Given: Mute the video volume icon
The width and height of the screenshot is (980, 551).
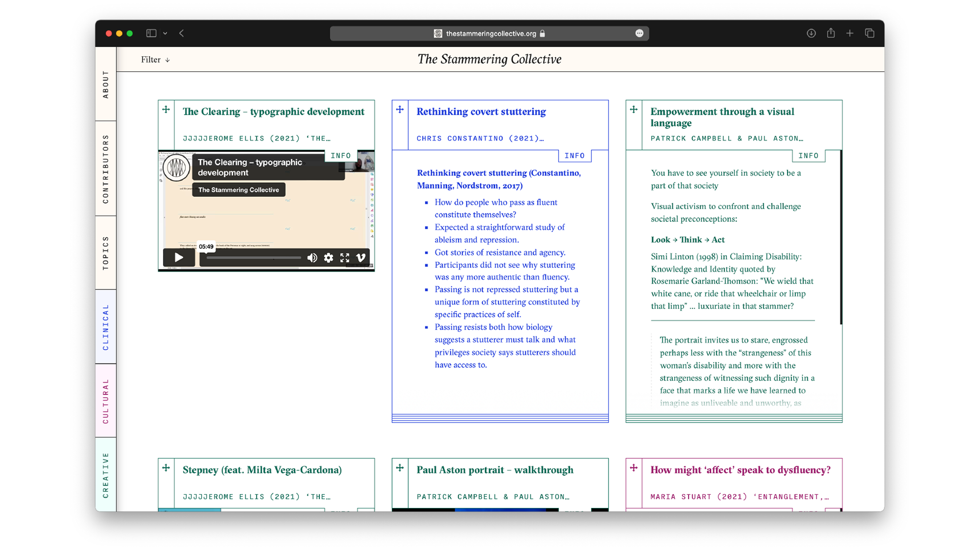Looking at the screenshot, I should click(312, 258).
